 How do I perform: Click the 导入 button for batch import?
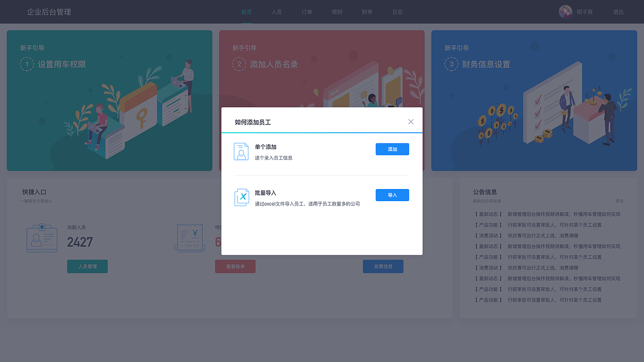[392, 195]
